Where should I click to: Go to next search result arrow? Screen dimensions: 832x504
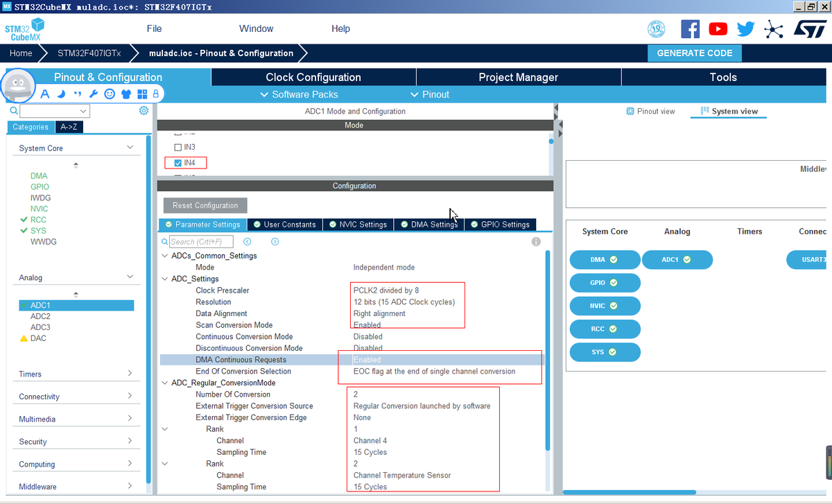pos(275,242)
